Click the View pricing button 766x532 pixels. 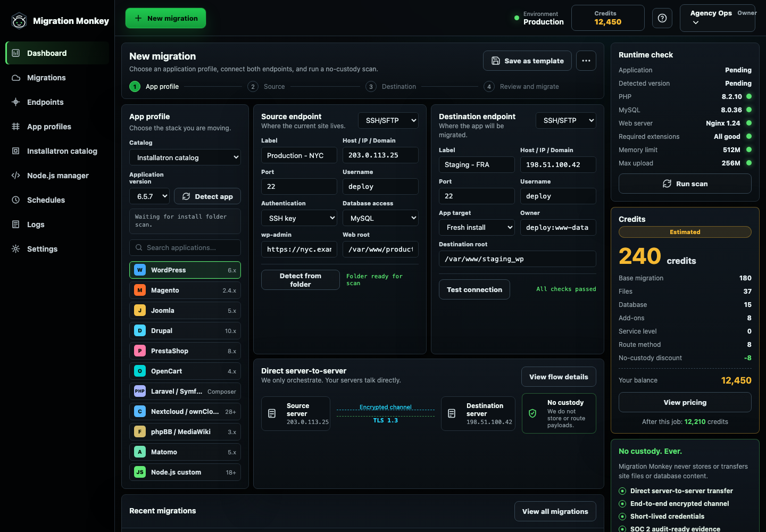[x=685, y=402]
